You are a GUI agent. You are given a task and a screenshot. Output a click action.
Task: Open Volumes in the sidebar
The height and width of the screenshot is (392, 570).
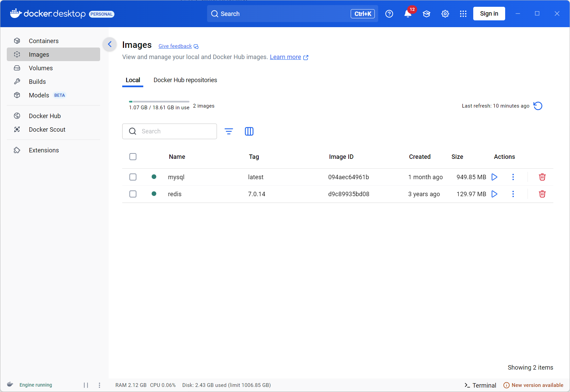pos(53,68)
